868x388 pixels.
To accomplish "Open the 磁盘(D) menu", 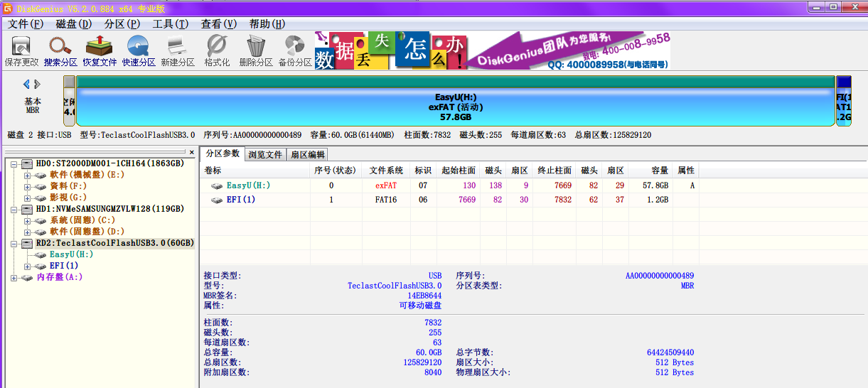I will (74, 23).
